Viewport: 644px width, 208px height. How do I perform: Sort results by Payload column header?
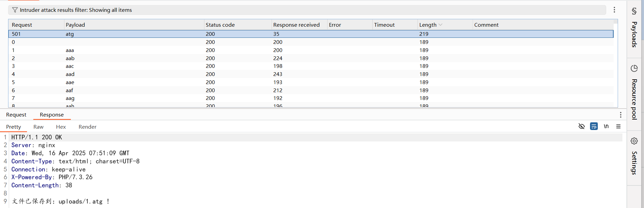pyautogui.click(x=75, y=25)
